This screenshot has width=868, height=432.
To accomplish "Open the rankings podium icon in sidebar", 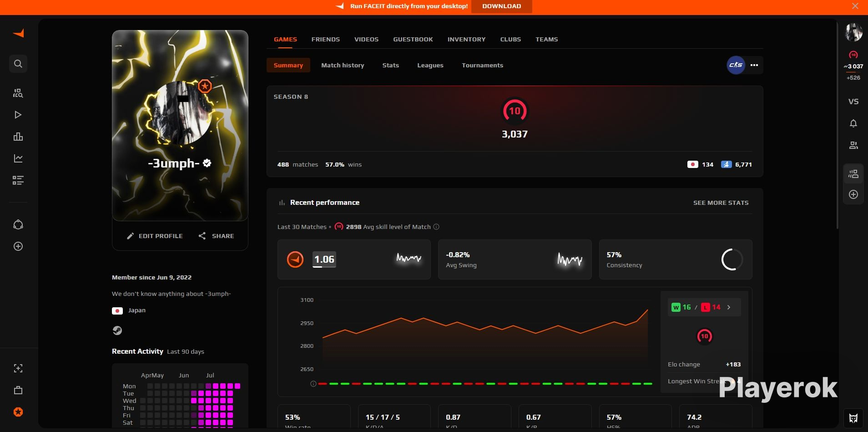I will (18, 137).
